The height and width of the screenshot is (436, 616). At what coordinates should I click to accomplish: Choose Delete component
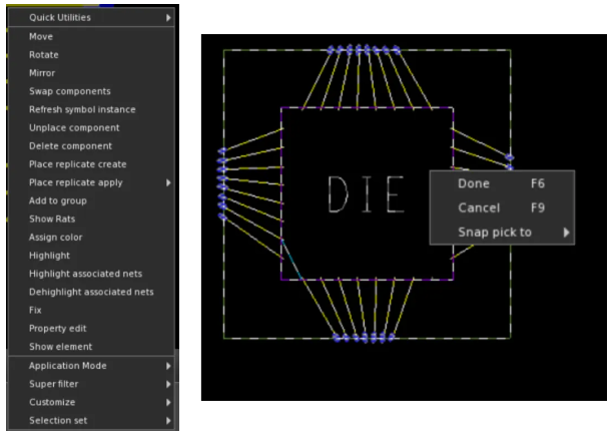tap(91, 146)
